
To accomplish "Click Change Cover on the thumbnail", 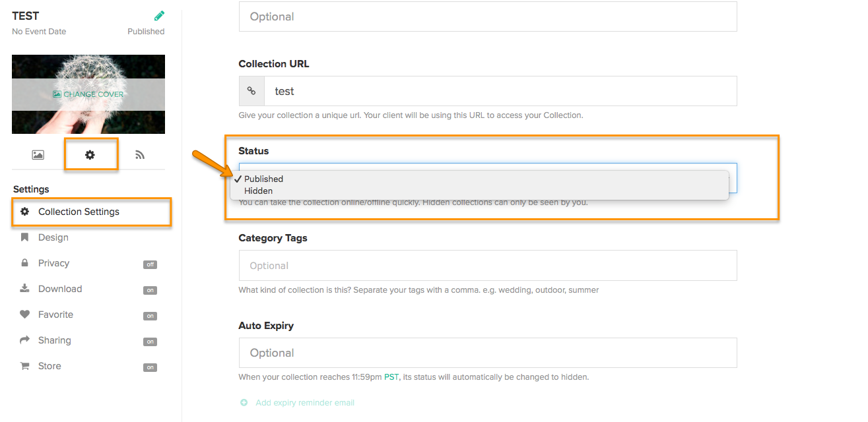I will [x=88, y=94].
